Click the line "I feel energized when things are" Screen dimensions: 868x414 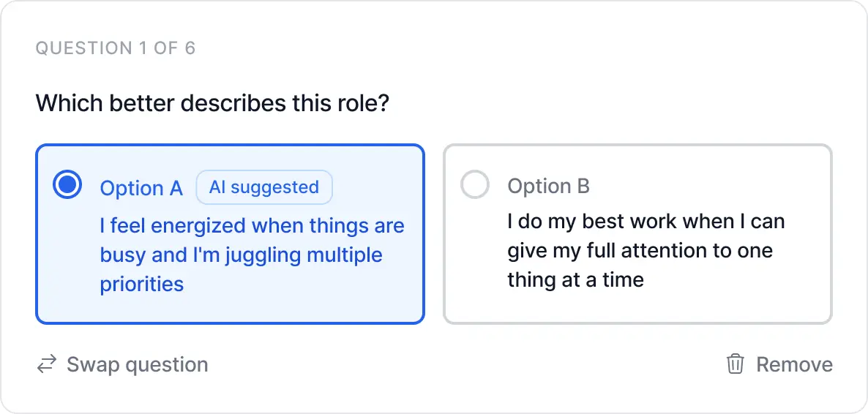click(252, 225)
